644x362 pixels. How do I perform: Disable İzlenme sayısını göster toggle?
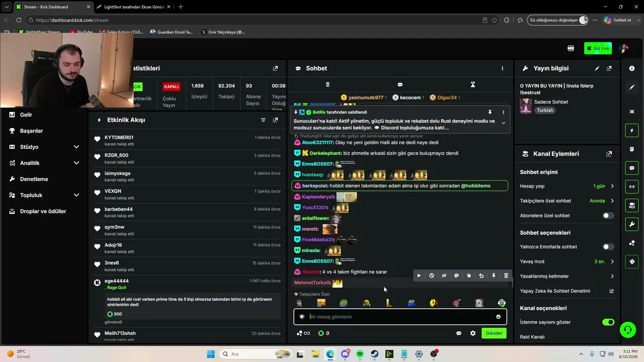[608, 322]
